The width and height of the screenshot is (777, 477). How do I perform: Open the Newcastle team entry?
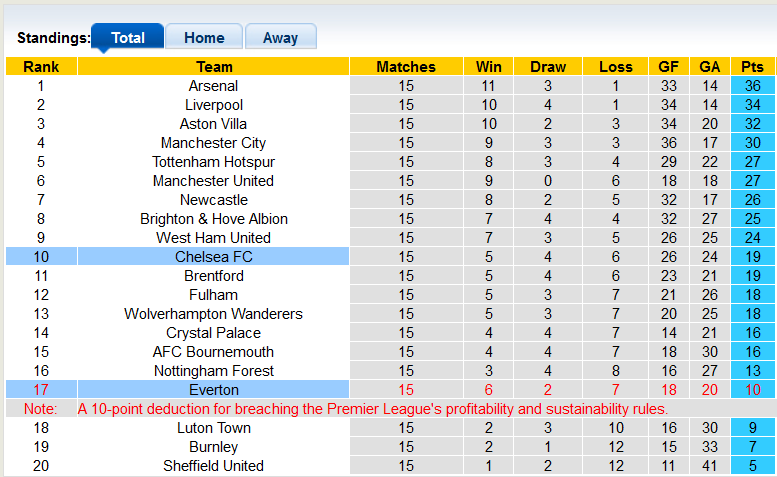click(213, 200)
